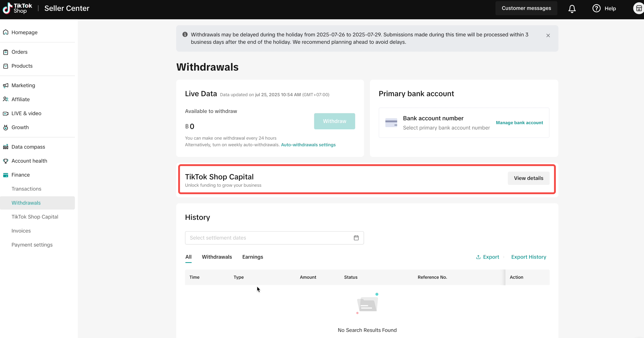
Task: Click the Withdraw button
Action: click(x=334, y=121)
